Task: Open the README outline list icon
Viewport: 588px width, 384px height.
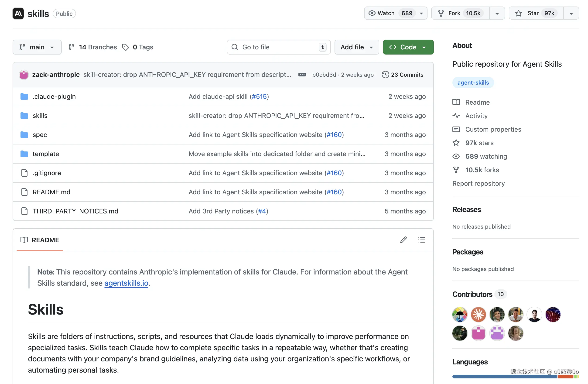Action: (421, 240)
